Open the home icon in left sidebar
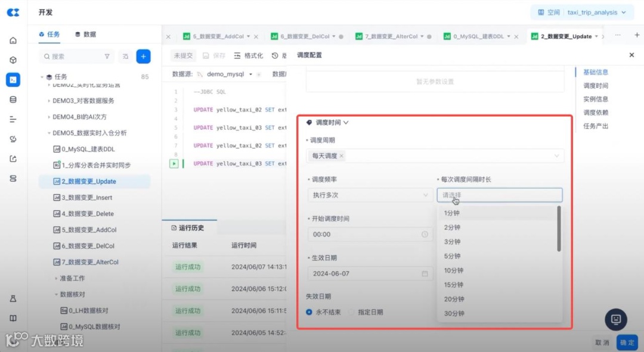The width and height of the screenshot is (644, 352). tap(13, 41)
